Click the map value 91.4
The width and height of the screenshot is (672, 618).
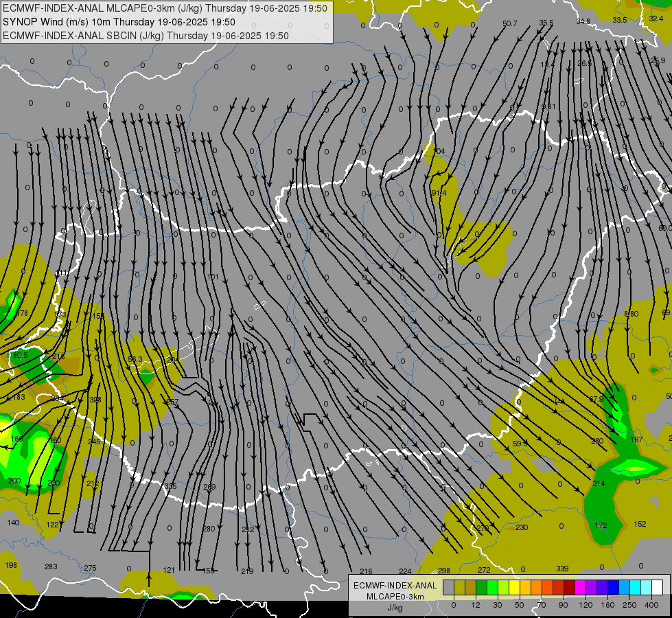[439, 194]
